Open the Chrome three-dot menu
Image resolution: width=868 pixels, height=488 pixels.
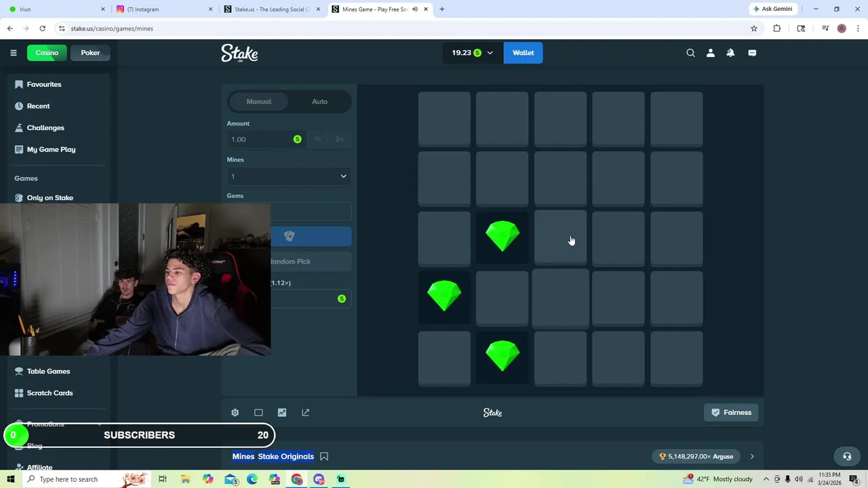pos(858,28)
